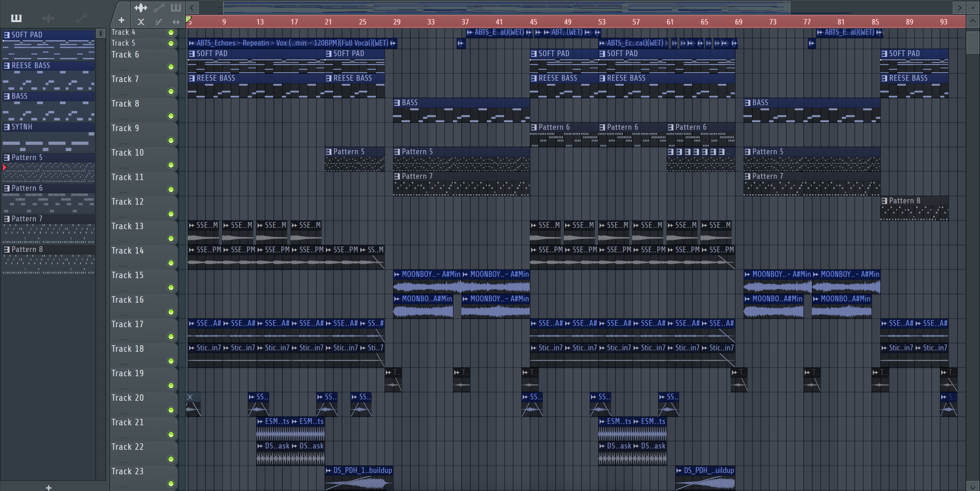The image size is (980, 491).
Task: Select the DS_PDH_1..buildup clip at bar 21
Action: click(x=359, y=478)
